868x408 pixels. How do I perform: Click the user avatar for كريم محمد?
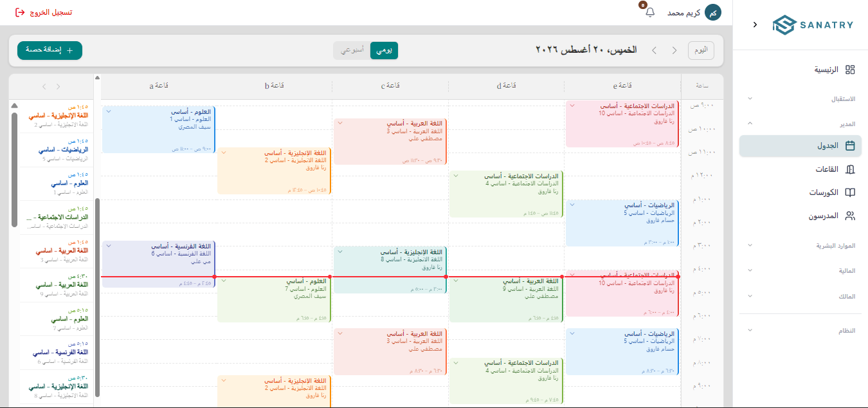point(713,12)
